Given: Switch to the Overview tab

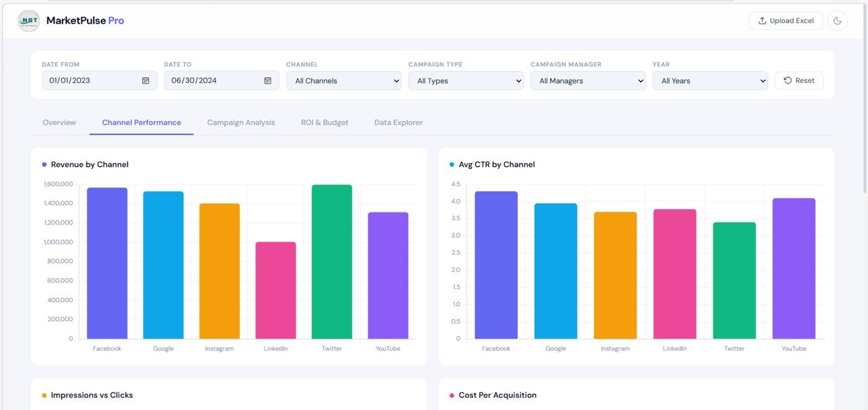Looking at the screenshot, I should [59, 122].
